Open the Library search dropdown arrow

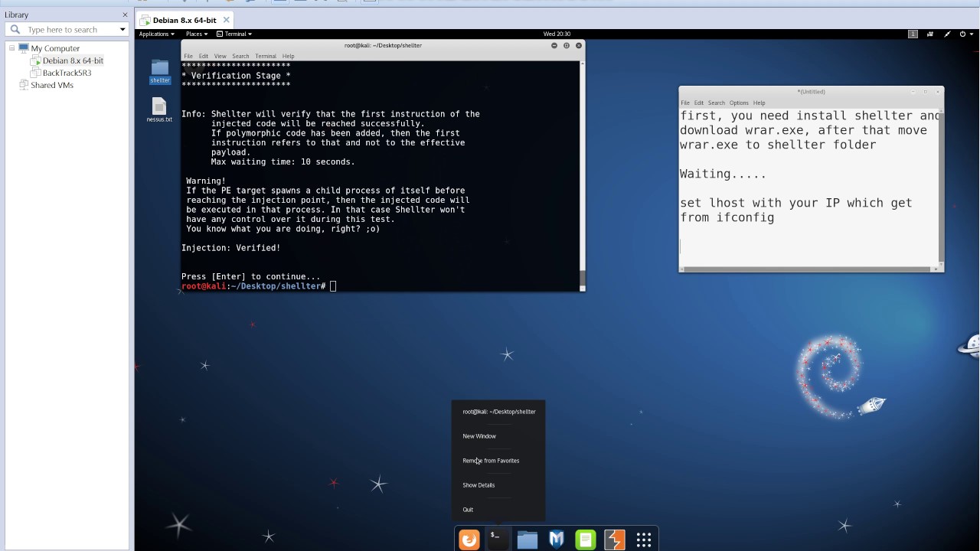pos(122,29)
